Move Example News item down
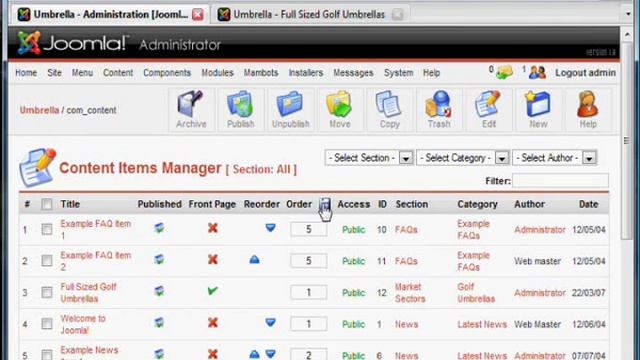Viewport: 640px width, 360px height. coord(270,354)
